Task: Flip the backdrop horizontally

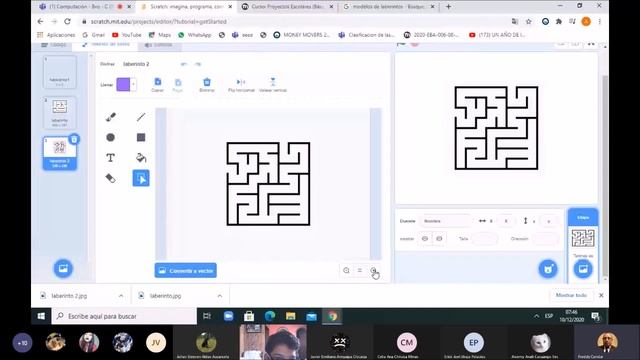Action: (x=241, y=84)
